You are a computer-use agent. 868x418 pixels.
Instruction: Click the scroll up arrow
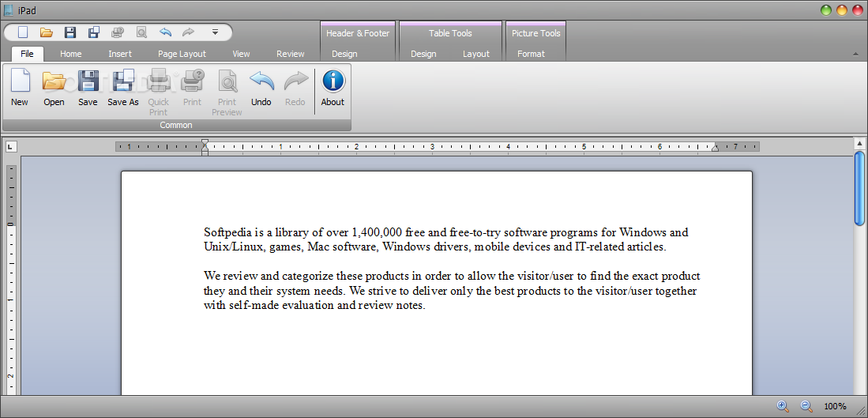pos(859,143)
